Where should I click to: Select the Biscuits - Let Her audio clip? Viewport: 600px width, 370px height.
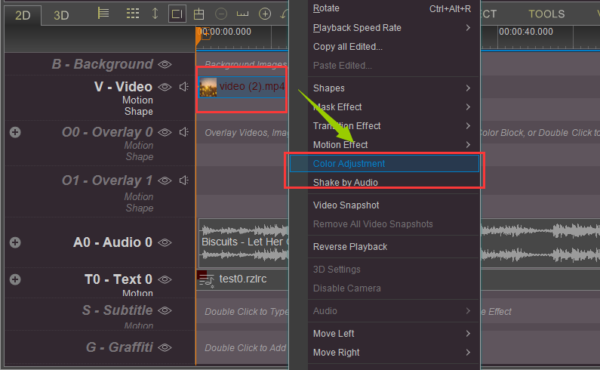243,243
